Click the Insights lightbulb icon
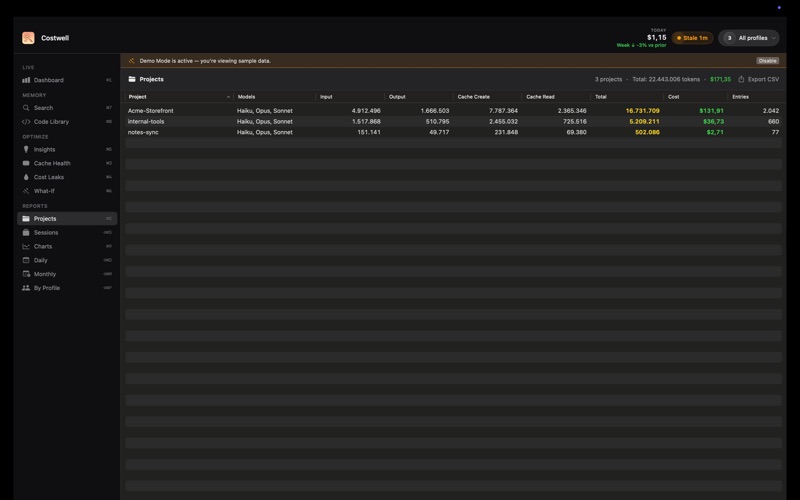Viewport: 800px width, 500px height. coord(26,149)
